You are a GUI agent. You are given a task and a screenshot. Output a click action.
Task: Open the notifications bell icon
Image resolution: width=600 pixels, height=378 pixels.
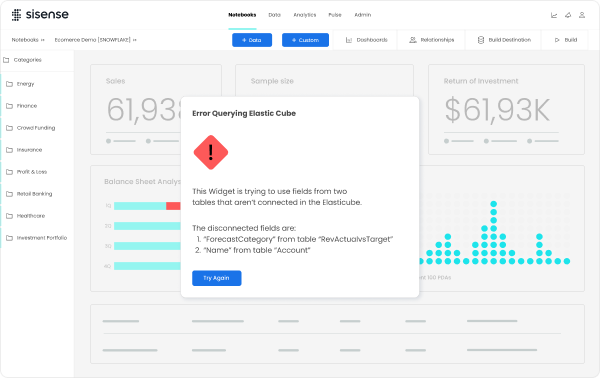tap(568, 15)
